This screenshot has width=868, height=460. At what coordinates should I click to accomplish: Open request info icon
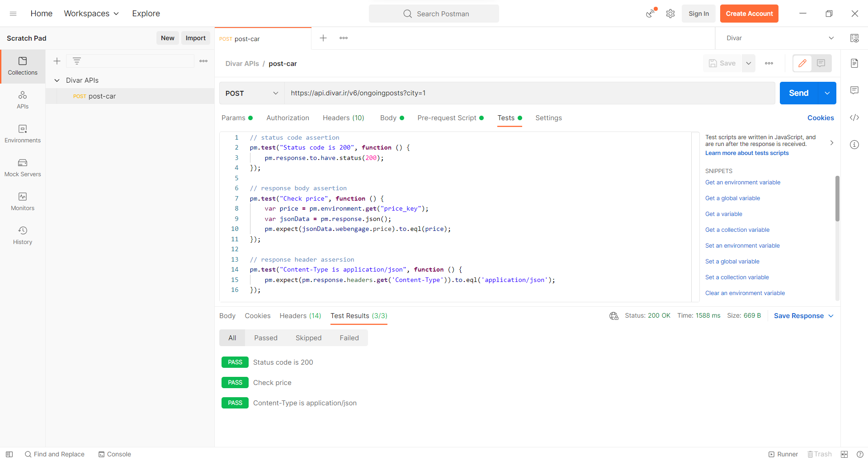point(854,145)
